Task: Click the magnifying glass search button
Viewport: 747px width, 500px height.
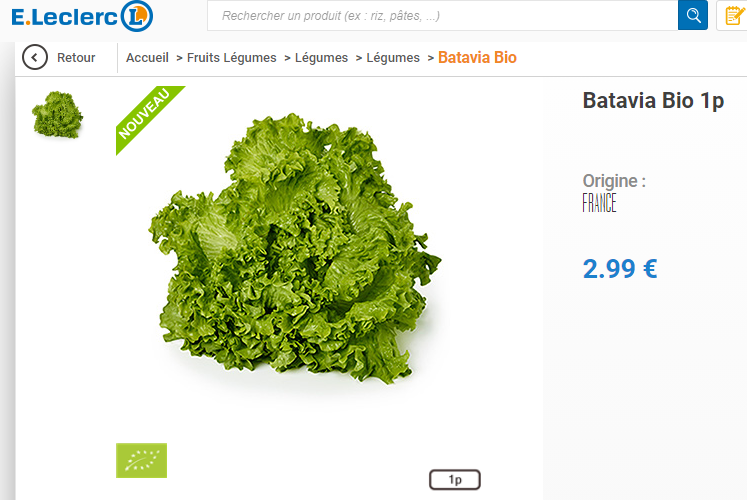Action: [x=693, y=15]
